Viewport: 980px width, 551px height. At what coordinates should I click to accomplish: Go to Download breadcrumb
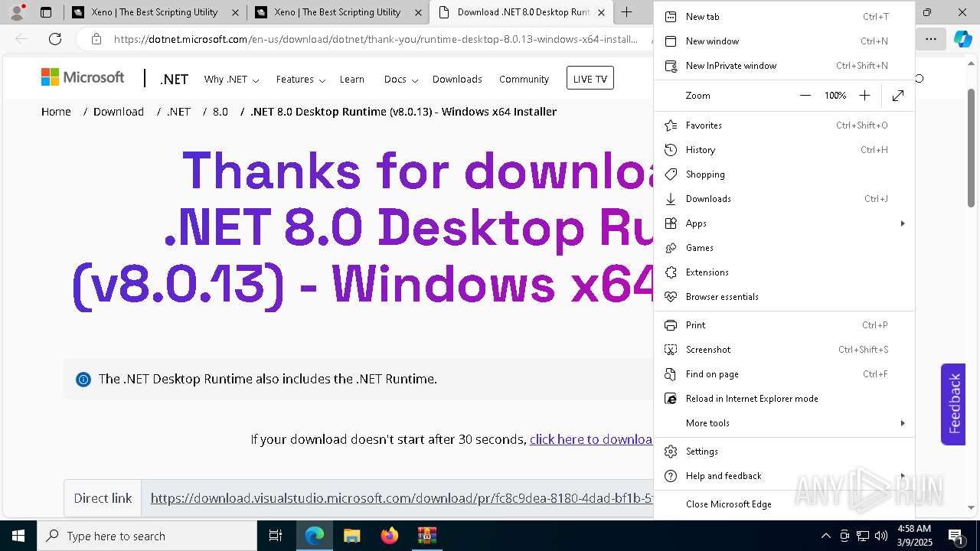tap(119, 112)
